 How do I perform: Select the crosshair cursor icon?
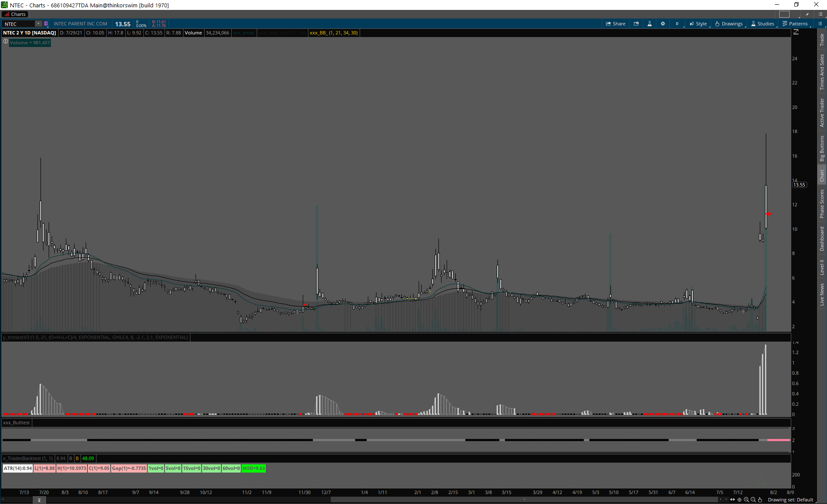click(740, 500)
